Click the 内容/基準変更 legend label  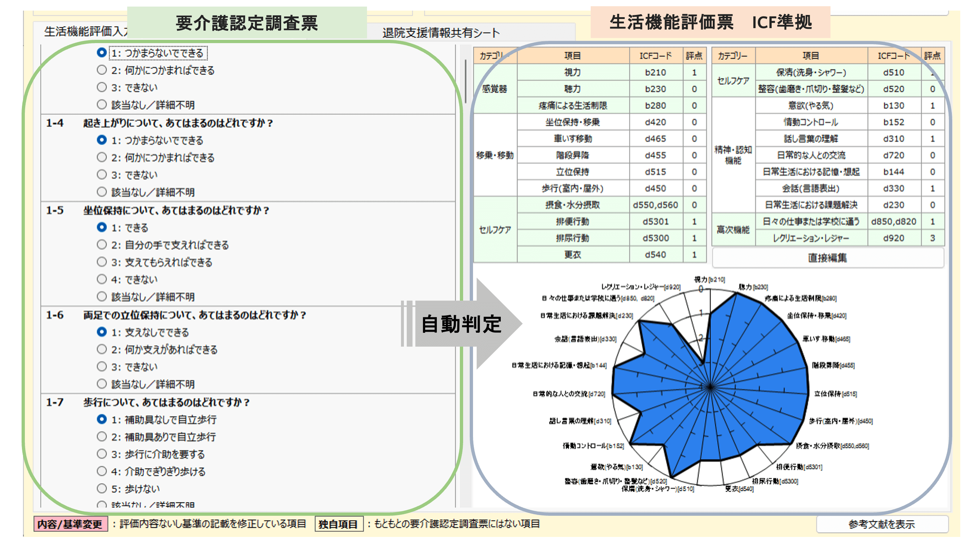tap(71, 524)
